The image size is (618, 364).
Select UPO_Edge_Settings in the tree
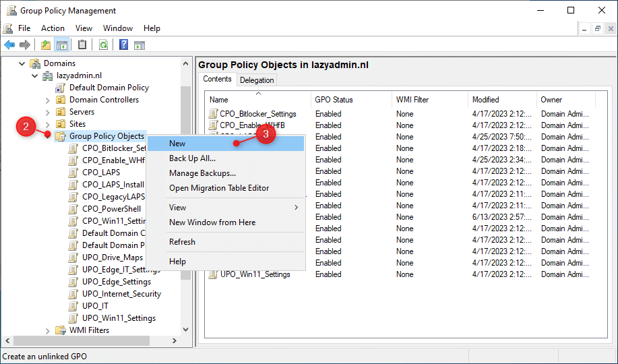pos(117,282)
